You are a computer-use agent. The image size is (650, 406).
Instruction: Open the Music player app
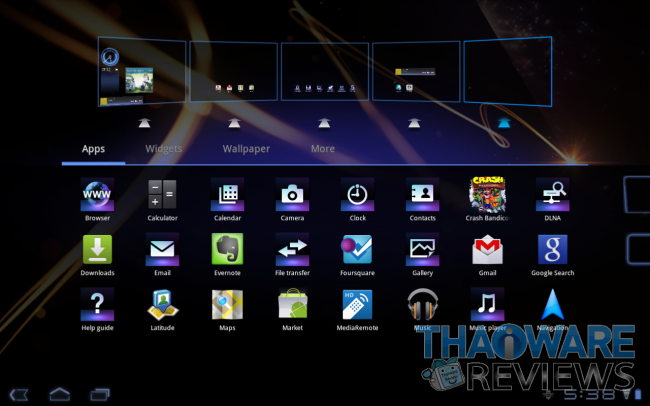(x=488, y=309)
